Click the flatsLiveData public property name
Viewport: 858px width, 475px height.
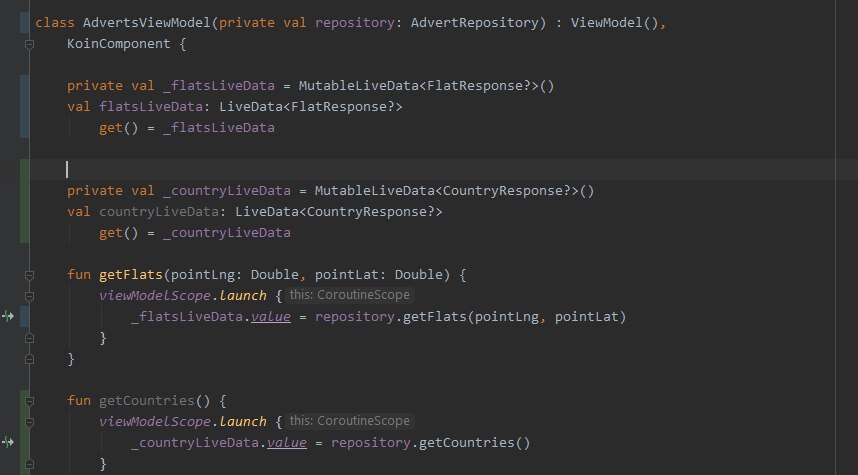[x=151, y=107]
